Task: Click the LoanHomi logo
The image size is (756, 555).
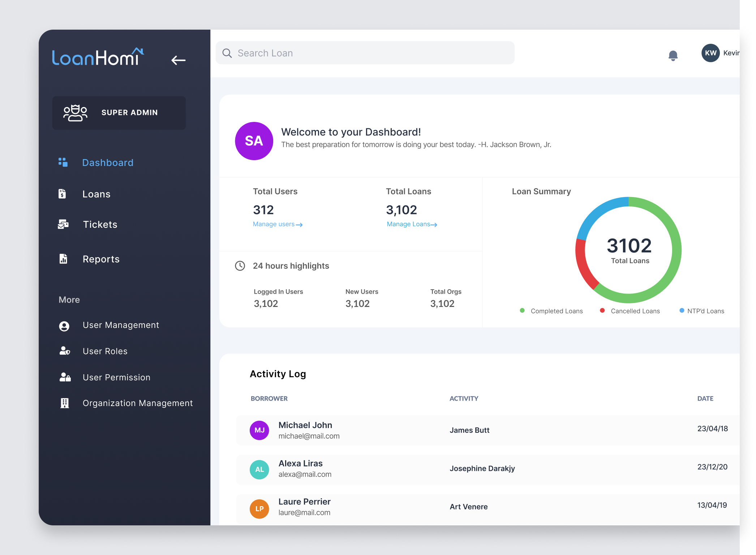Action: pos(98,57)
